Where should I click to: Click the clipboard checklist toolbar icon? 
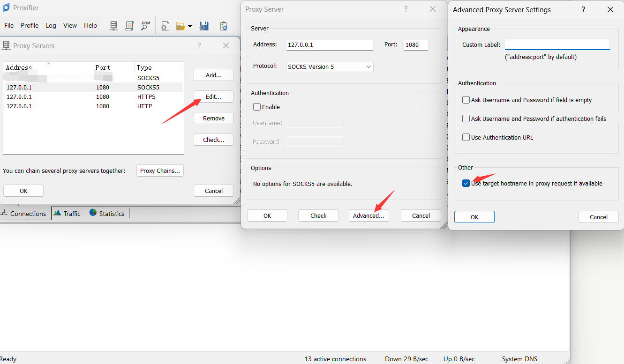pos(224,26)
